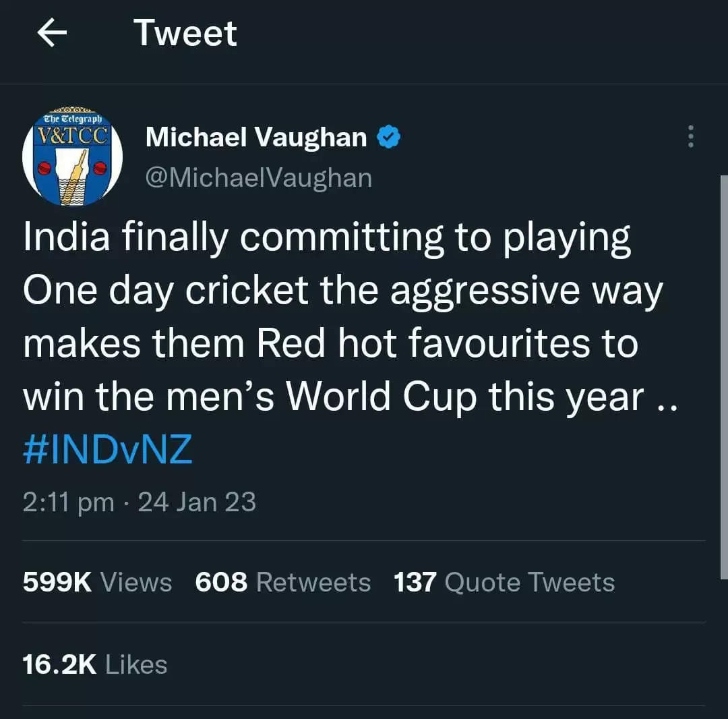Image resolution: width=728 pixels, height=719 pixels.
Task: Open the #INDvNZ hashtag
Action: (x=107, y=449)
